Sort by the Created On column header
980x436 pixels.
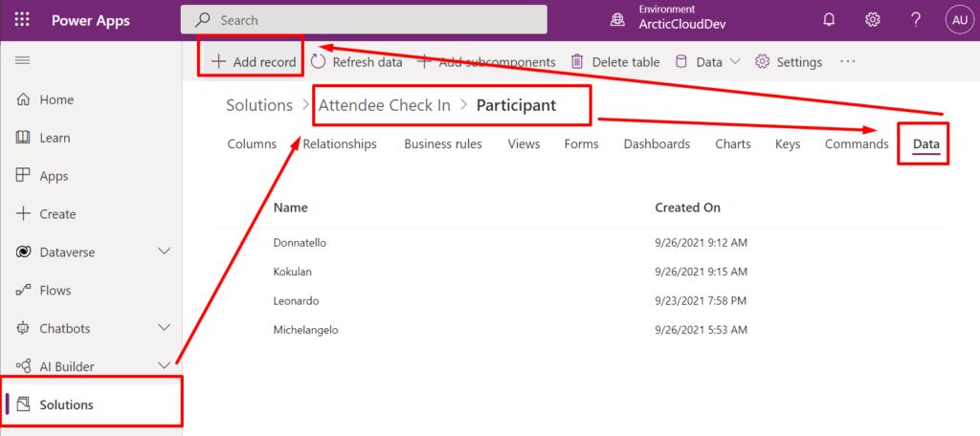[687, 208]
